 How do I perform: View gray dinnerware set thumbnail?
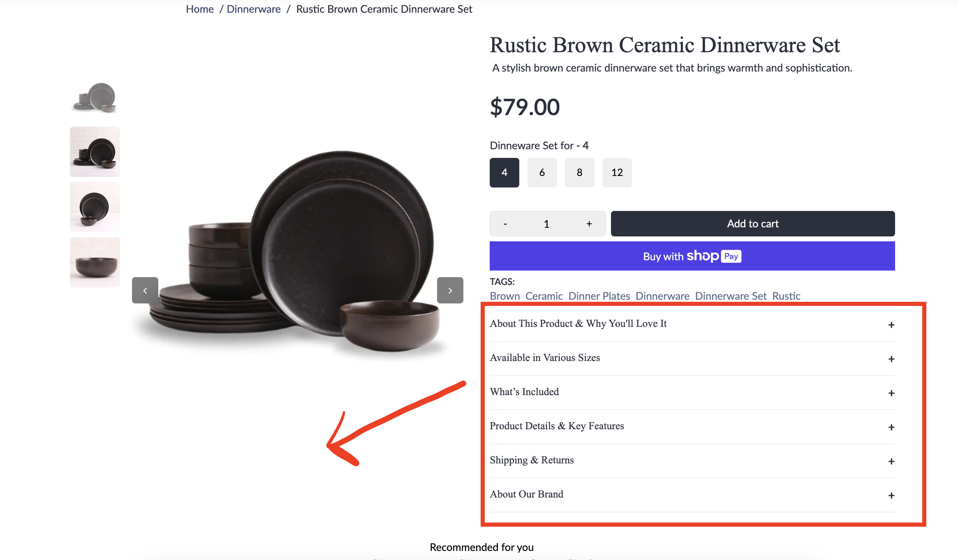pos(95,97)
